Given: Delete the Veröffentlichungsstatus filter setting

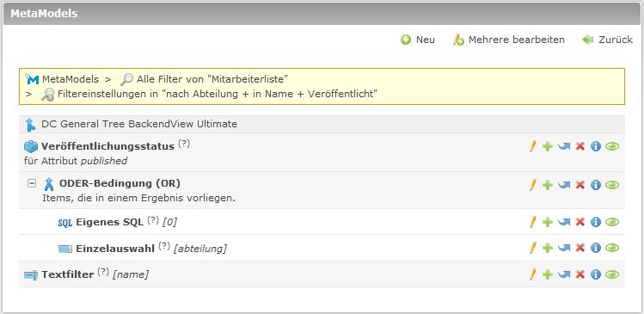Looking at the screenshot, I should tap(580, 146).
